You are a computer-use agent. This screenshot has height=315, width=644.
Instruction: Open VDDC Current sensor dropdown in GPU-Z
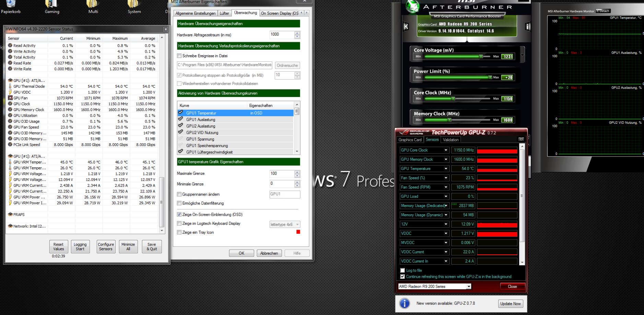pyautogui.click(x=446, y=252)
